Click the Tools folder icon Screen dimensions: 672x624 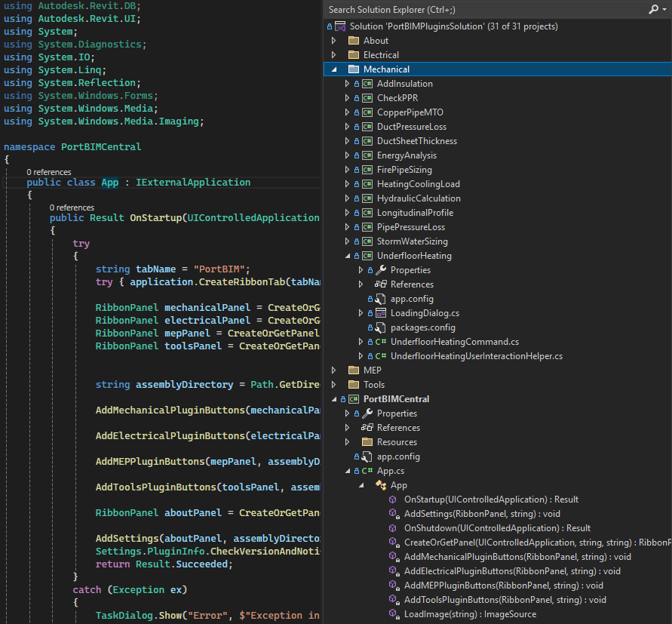click(x=354, y=385)
